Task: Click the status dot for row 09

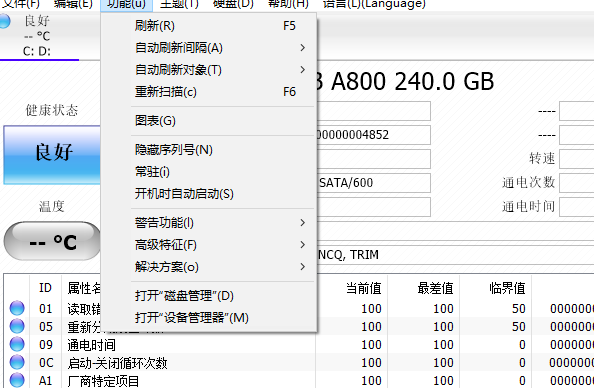Action: pos(17,344)
